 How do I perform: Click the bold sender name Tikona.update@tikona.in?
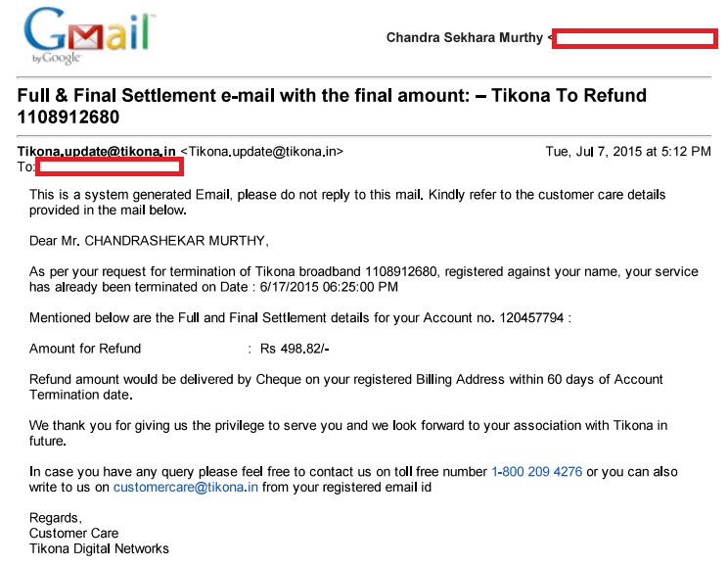coord(97,152)
